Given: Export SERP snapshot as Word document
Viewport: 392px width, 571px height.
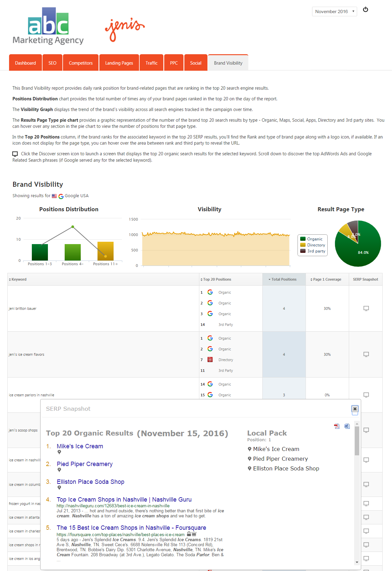Looking at the screenshot, I should pyautogui.click(x=347, y=426).
